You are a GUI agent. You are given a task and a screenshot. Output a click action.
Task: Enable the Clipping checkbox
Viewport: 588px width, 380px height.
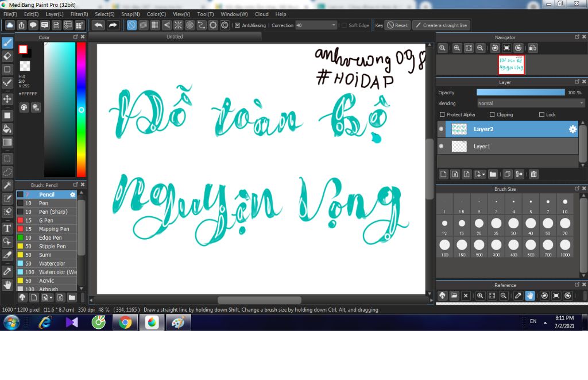point(492,114)
